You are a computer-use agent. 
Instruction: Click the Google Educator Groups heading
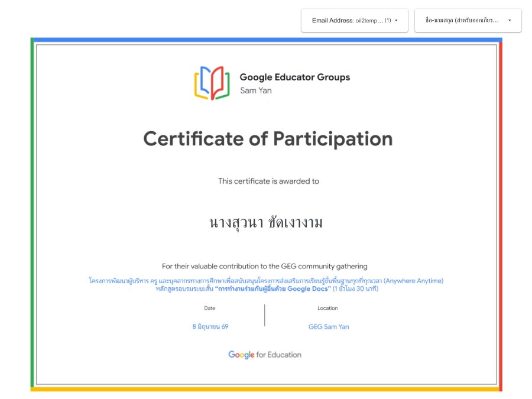point(295,77)
